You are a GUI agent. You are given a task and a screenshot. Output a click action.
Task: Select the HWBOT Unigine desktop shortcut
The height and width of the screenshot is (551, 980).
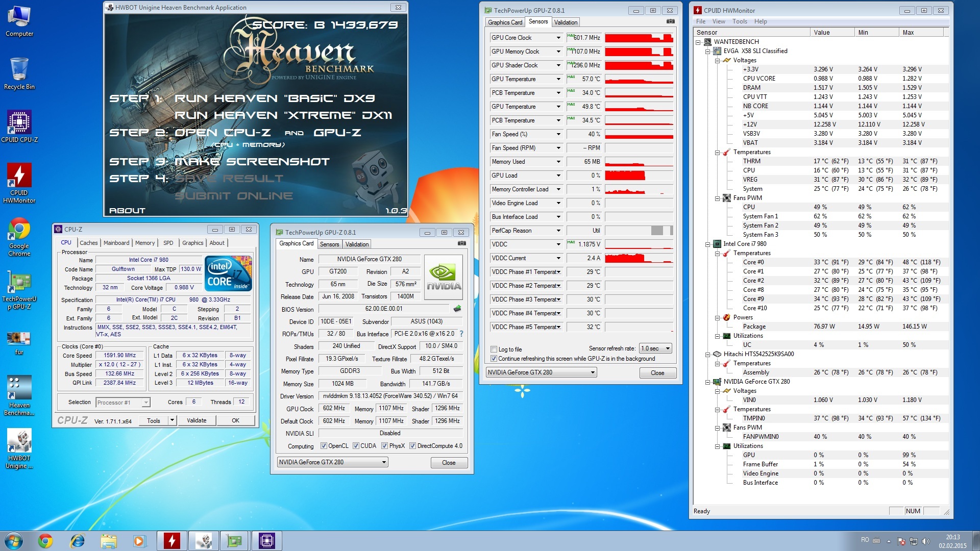[19, 449]
